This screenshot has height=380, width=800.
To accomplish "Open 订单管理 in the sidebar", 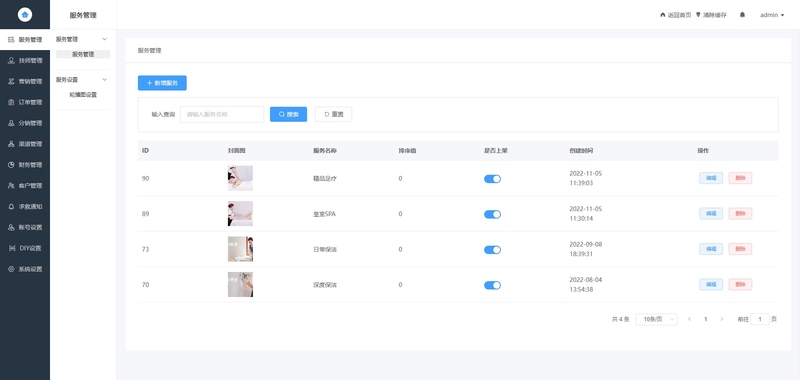I will pos(25,102).
